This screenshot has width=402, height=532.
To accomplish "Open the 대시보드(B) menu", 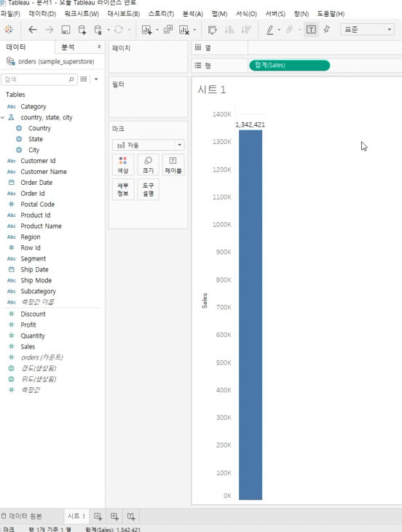I will point(124,14).
